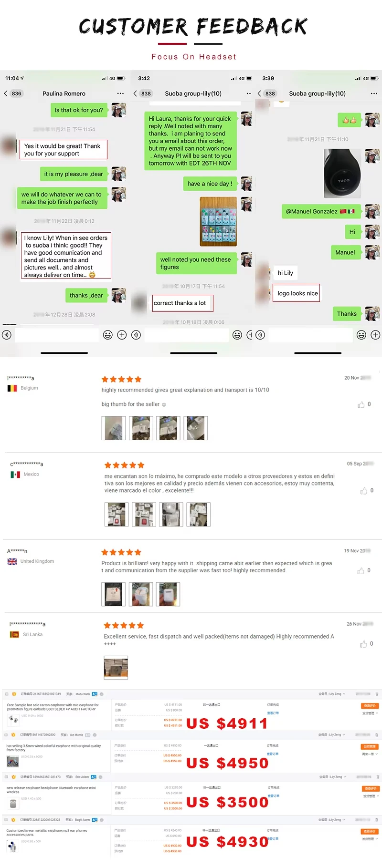
Task: Click contact card icon next to buyer Motu Weth
Action: point(95,694)
